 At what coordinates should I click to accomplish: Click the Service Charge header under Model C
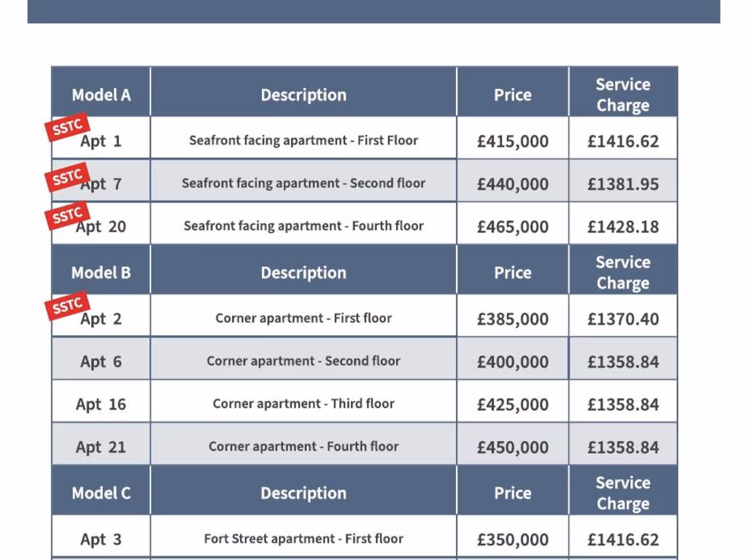click(622, 493)
